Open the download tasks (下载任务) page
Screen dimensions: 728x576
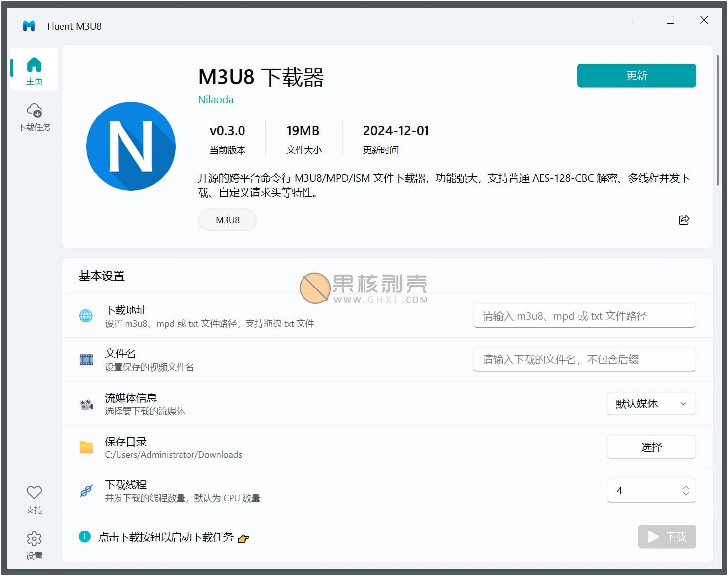34,117
